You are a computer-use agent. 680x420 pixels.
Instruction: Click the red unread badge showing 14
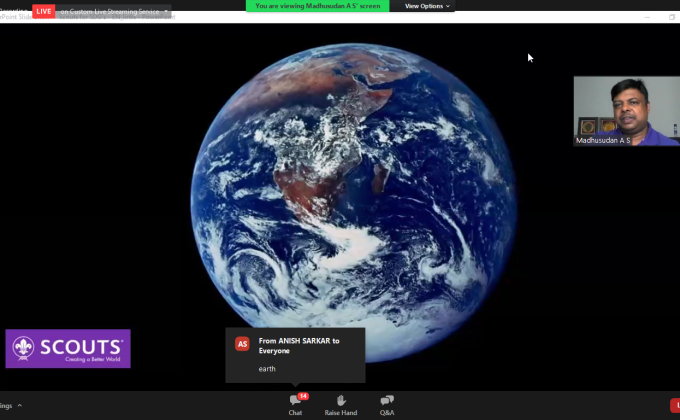(303, 396)
